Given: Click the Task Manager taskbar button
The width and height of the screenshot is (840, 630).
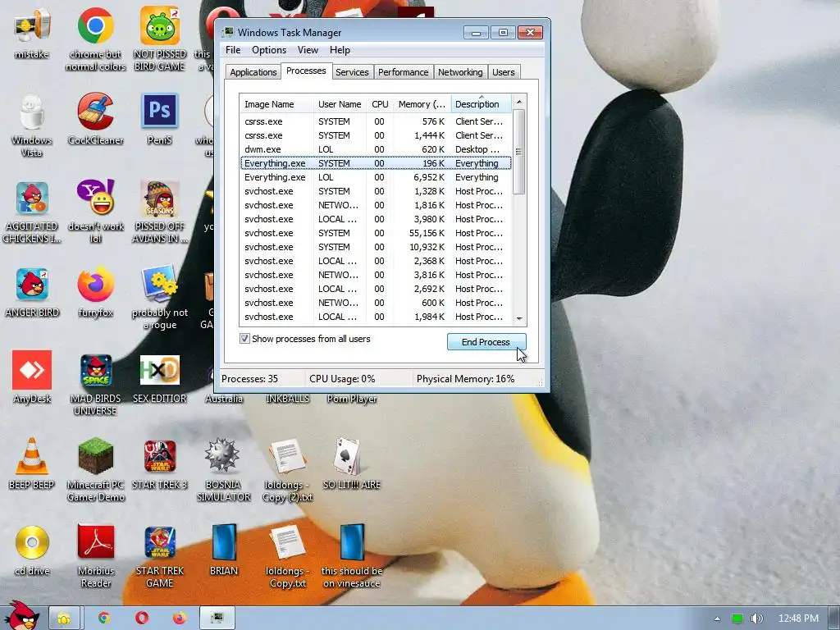Looking at the screenshot, I should pos(217,618).
